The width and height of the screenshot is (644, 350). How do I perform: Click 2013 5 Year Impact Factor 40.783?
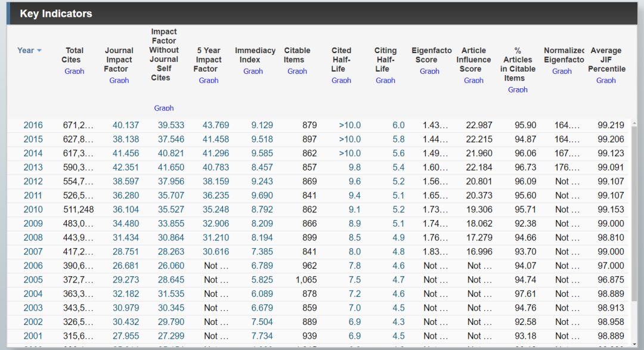[x=216, y=168]
